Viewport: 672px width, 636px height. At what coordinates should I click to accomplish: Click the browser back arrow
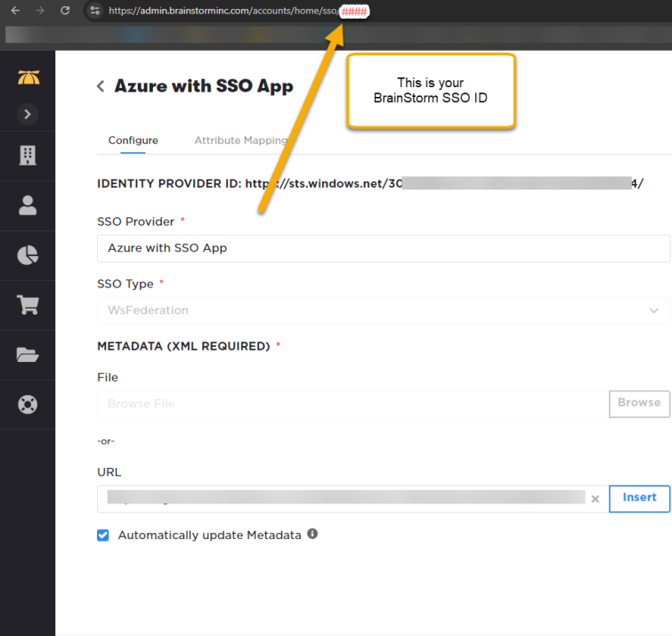tap(15, 11)
